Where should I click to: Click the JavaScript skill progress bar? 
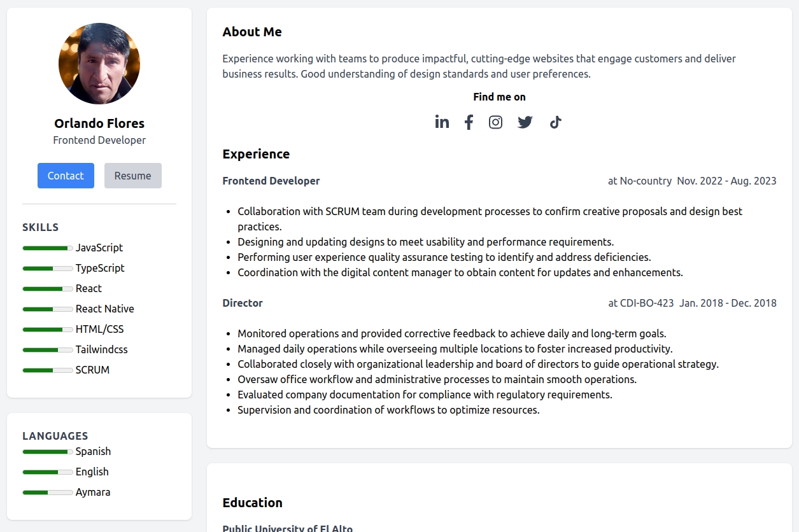[47, 248]
